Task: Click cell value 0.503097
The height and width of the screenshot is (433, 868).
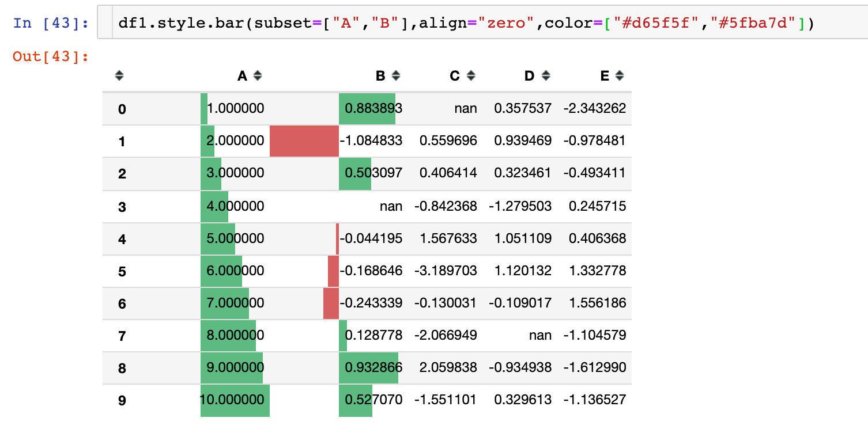Action: click(373, 173)
